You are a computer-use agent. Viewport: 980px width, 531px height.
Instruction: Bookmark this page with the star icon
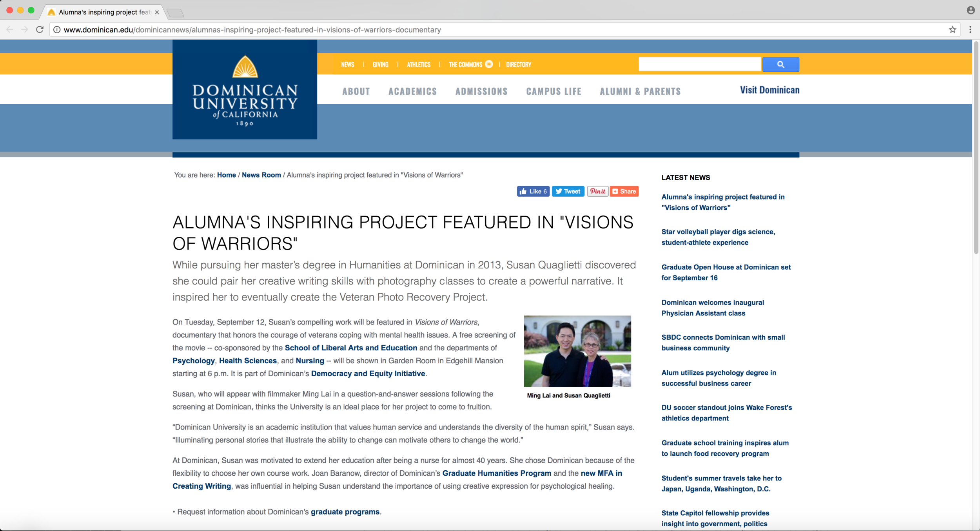[x=952, y=29]
